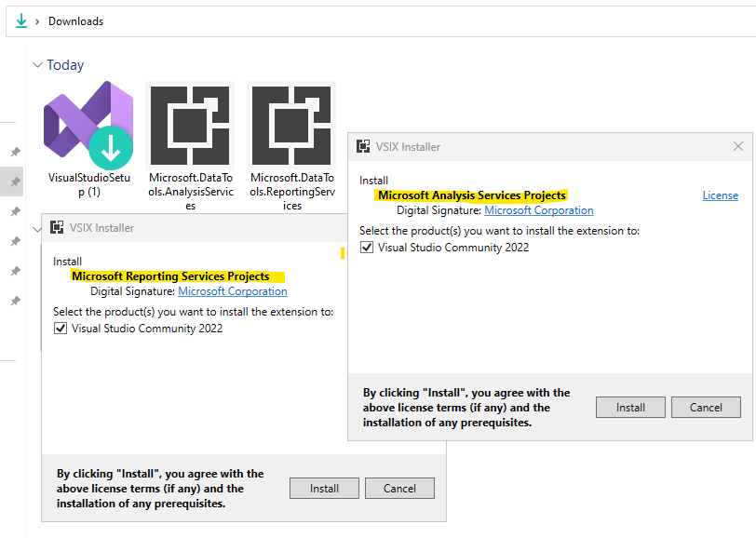Click Cancel in the Analysis Services installer
Image resolution: width=756 pixels, height=538 pixels.
[706, 408]
